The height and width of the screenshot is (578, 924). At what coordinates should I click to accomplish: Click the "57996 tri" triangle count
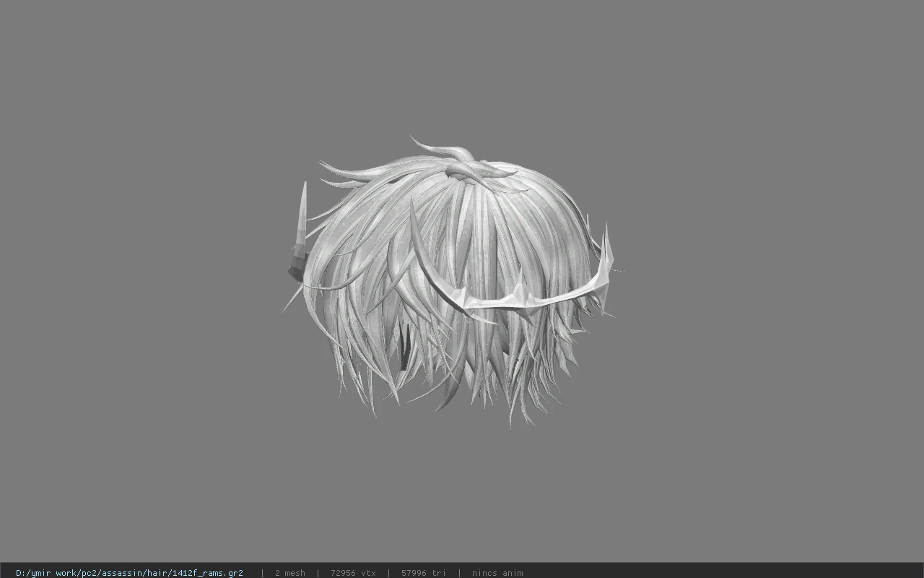(x=423, y=573)
